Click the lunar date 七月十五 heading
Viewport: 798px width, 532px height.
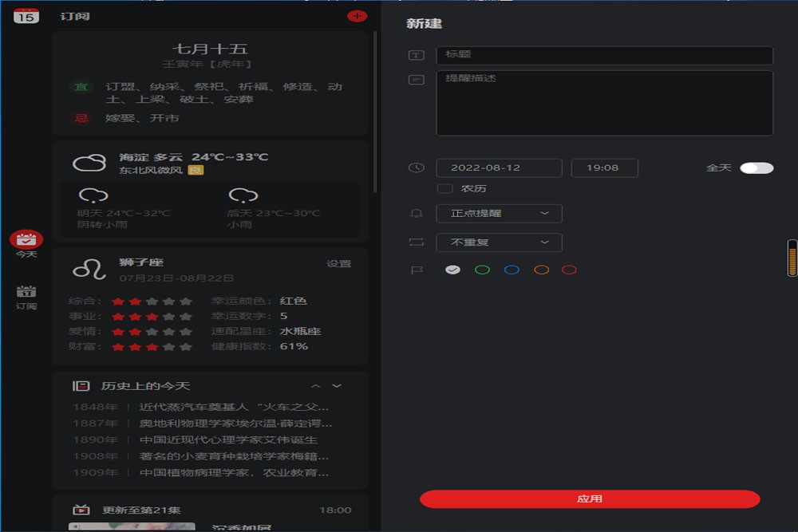(210, 49)
